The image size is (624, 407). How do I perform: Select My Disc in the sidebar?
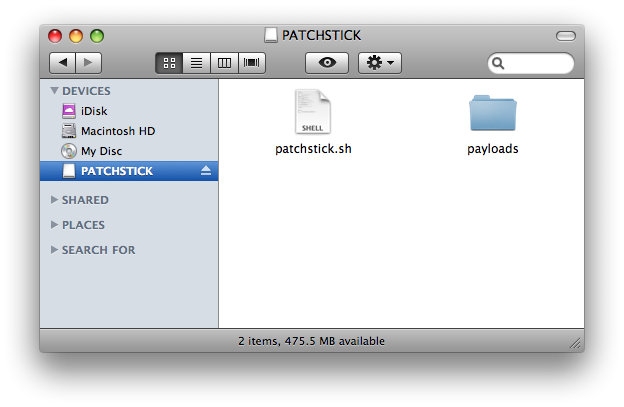point(101,151)
